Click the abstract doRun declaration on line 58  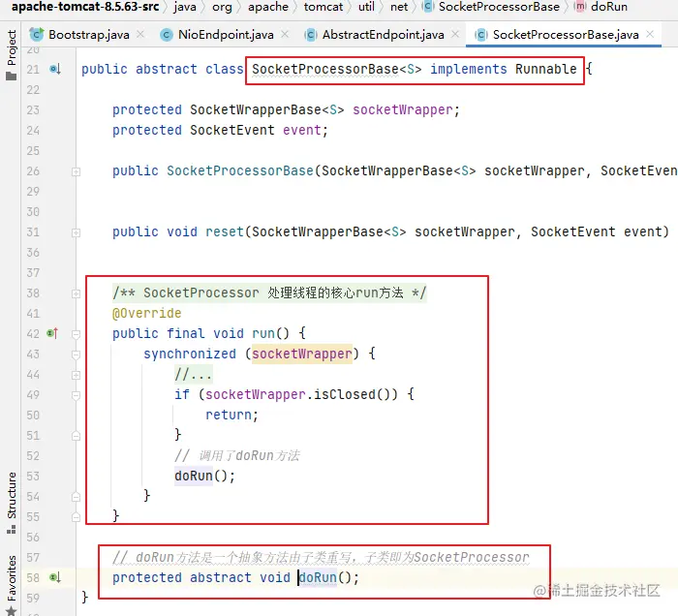[x=318, y=577]
